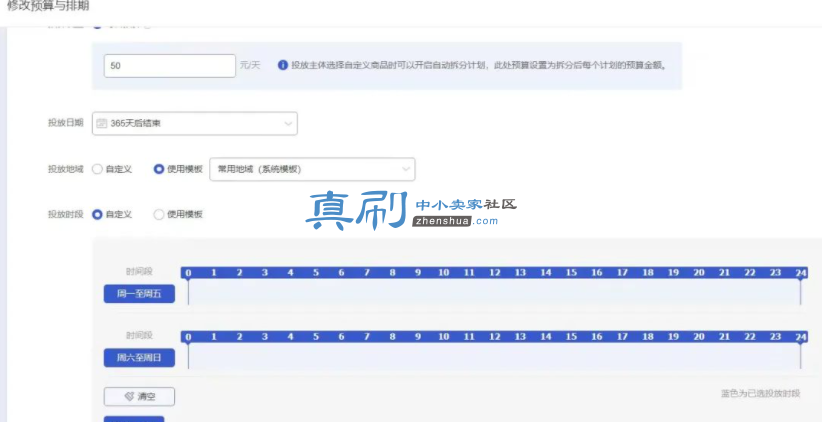Select 使用模板 radio for 投放地域
Viewport: 822px width, 422px height.
coord(159,169)
